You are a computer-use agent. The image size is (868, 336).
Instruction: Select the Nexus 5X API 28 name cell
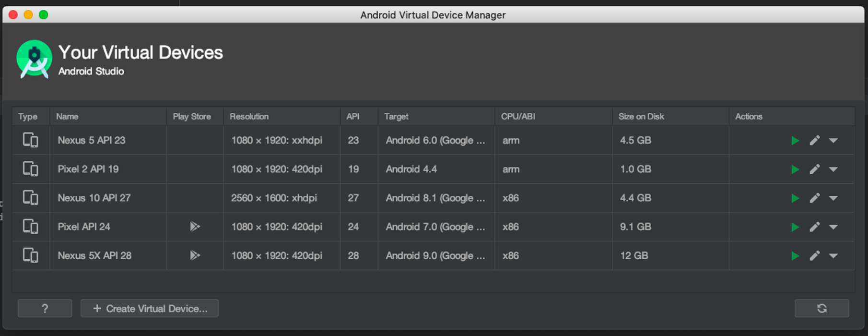tap(108, 255)
